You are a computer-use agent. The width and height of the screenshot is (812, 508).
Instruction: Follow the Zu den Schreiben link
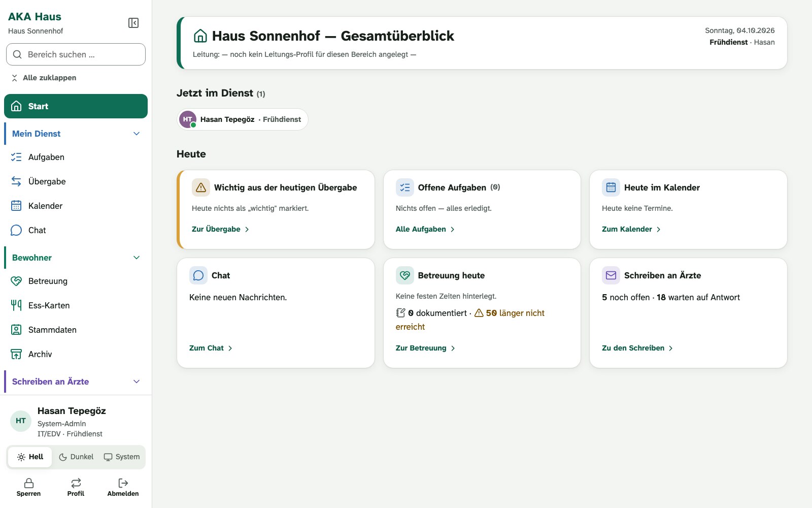point(637,348)
